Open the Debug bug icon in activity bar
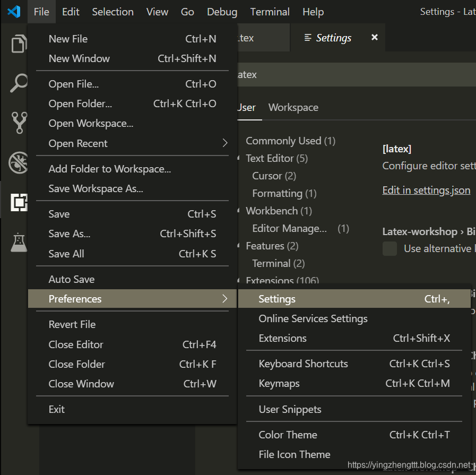 18,162
